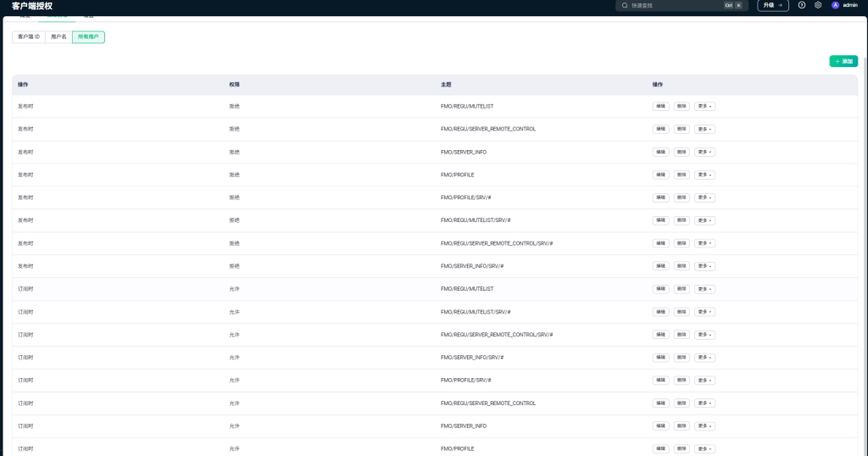Click the 升级 upgrade button
Viewport: 868px width, 456px height.
pos(772,5)
